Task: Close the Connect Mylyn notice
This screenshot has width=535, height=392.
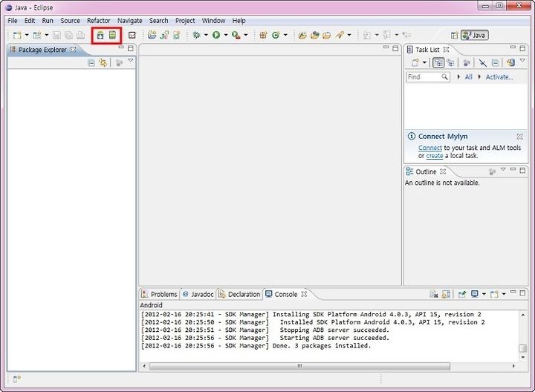Action: 519,137
